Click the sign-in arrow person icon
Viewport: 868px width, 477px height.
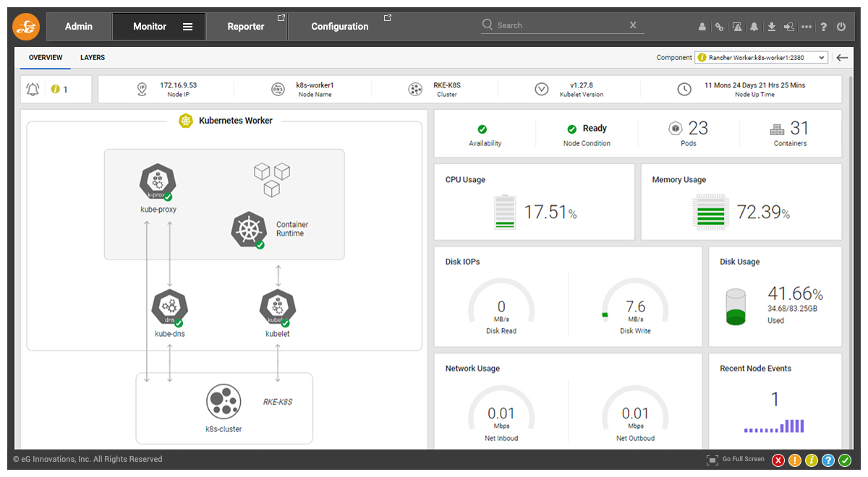[x=788, y=27]
